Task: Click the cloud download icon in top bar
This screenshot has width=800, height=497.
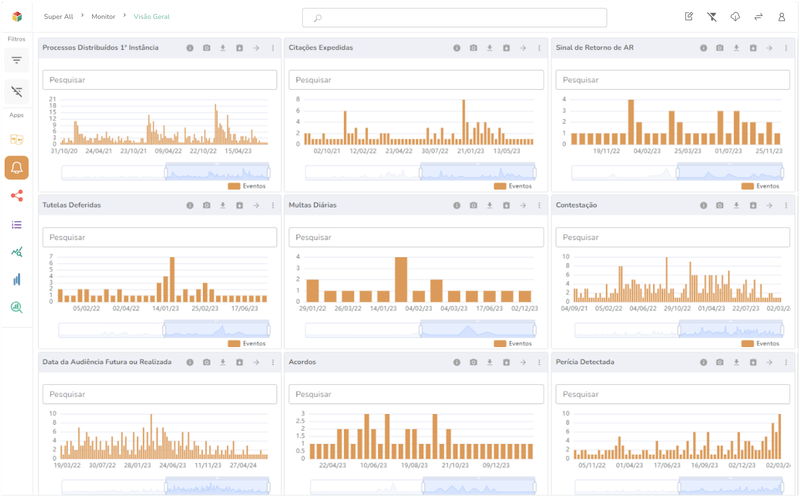Action: click(735, 17)
